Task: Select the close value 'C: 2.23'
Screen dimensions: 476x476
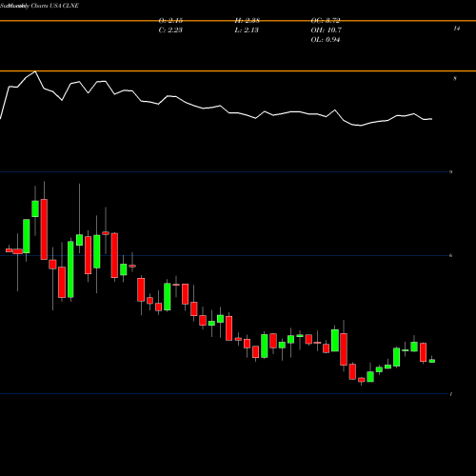Action: tap(170, 30)
